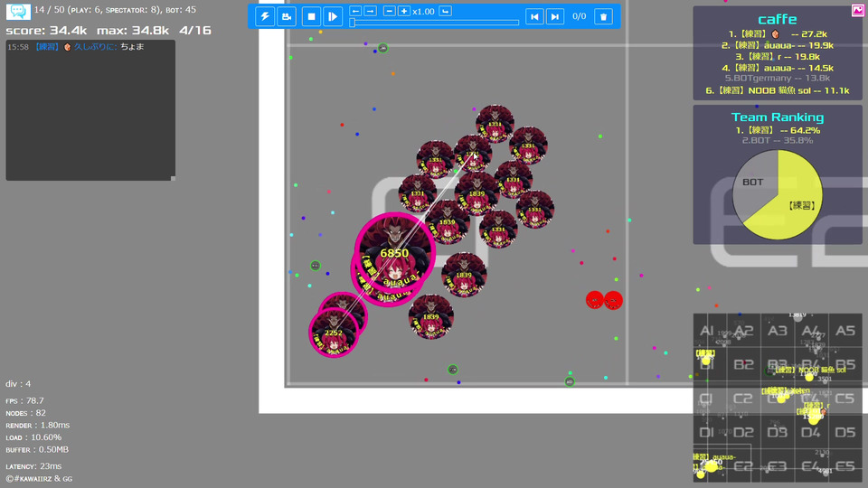Click the left red virus cell
The width and height of the screenshot is (868, 488).
[x=595, y=300]
